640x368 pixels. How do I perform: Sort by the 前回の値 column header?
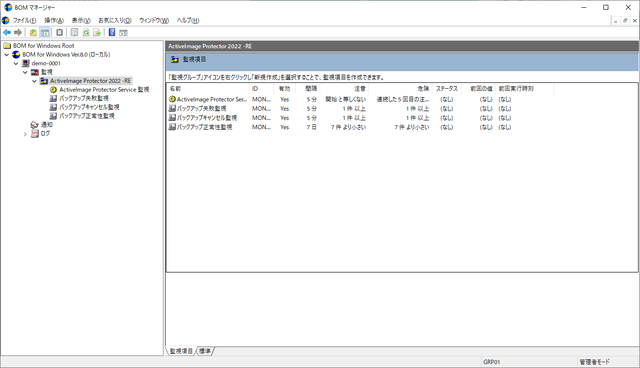click(x=479, y=89)
